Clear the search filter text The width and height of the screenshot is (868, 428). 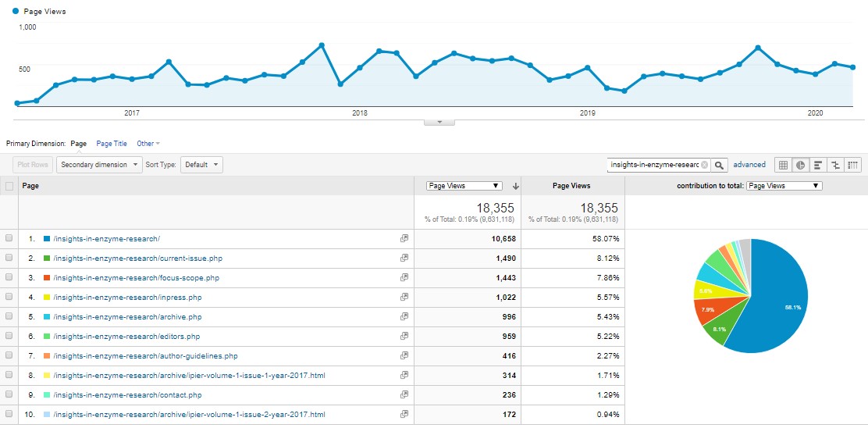pos(704,165)
